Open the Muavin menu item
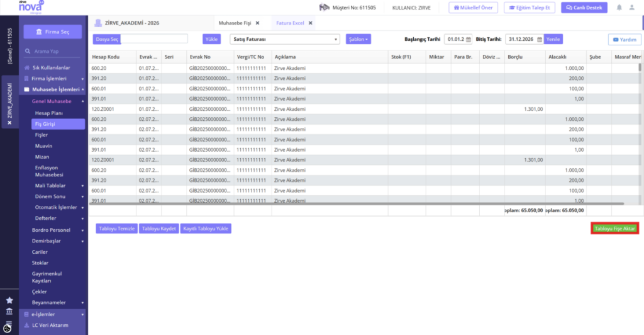This screenshot has height=335, width=644. click(x=43, y=146)
